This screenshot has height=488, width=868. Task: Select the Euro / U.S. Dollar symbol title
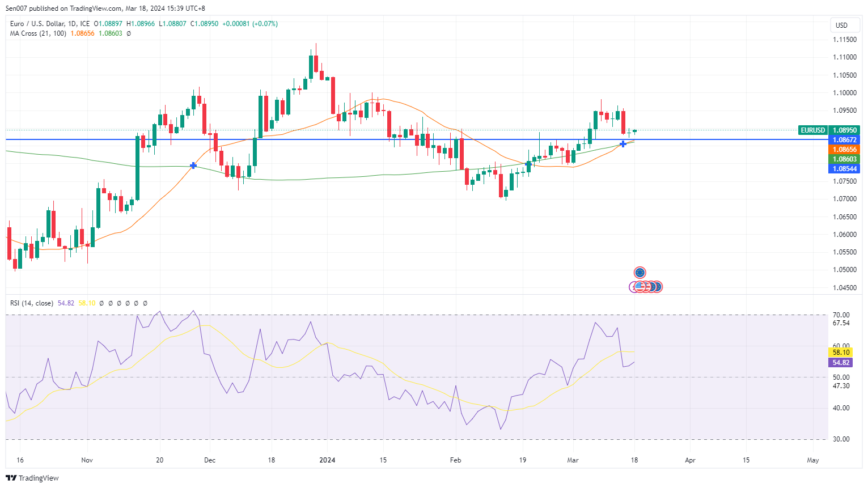click(50, 24)
